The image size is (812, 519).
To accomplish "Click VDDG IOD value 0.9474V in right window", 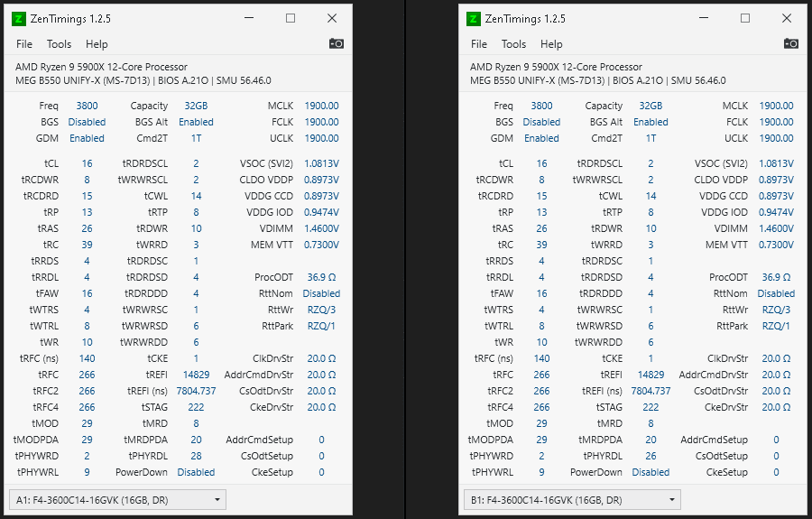I will pos(776,212).
